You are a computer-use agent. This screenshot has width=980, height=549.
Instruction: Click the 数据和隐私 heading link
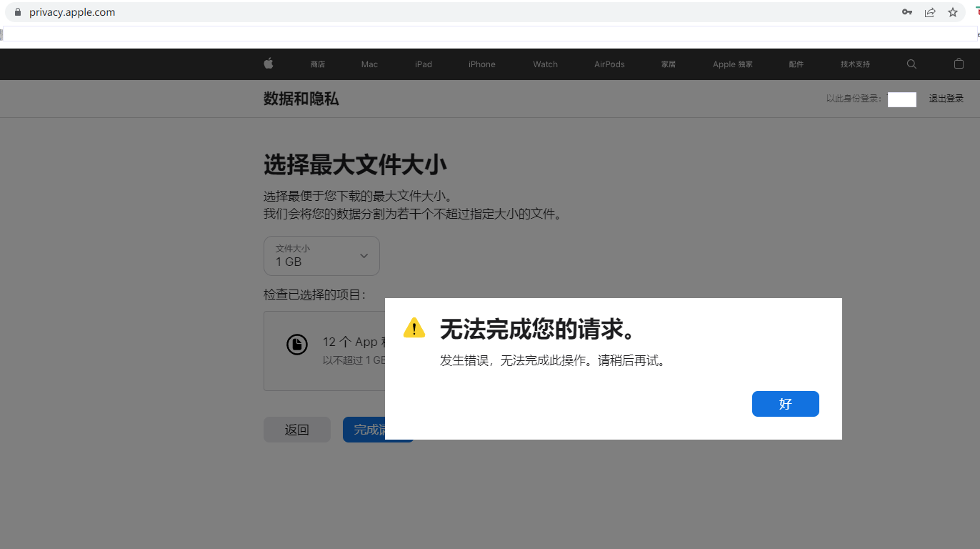(x=301, y=99)
